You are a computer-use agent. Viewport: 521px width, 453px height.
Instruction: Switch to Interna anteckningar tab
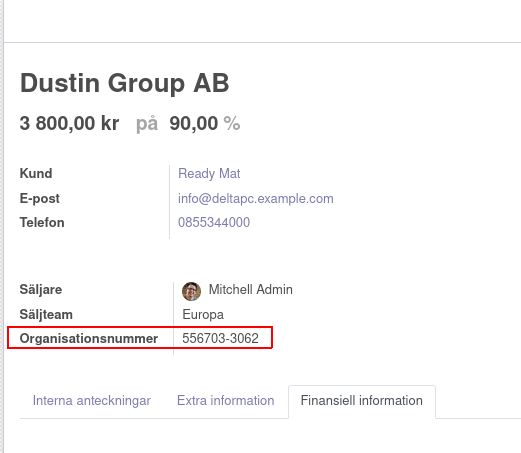[92, 400]
